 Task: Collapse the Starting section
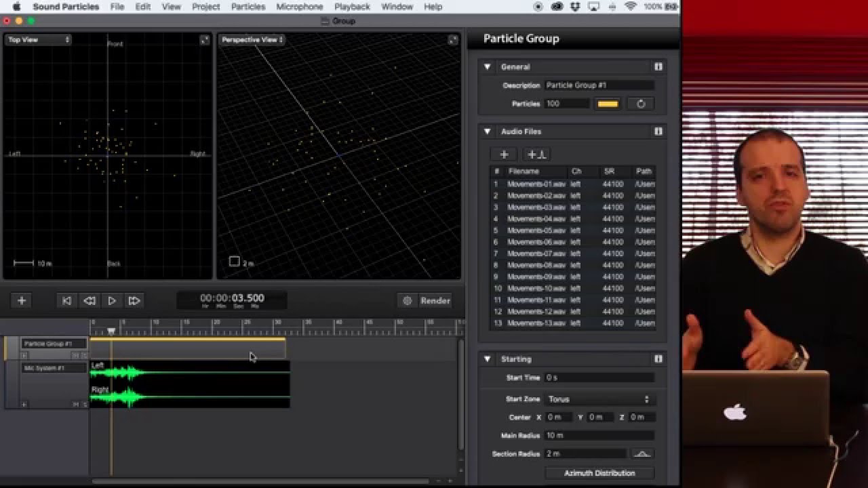coord(487,359)
